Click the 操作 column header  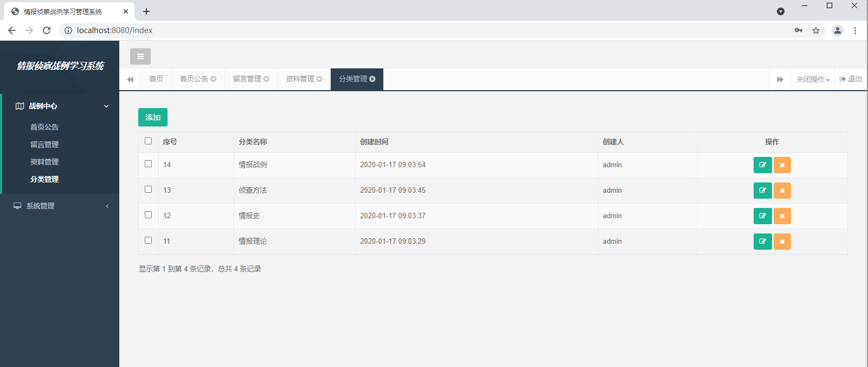click(x=772, y=142)
